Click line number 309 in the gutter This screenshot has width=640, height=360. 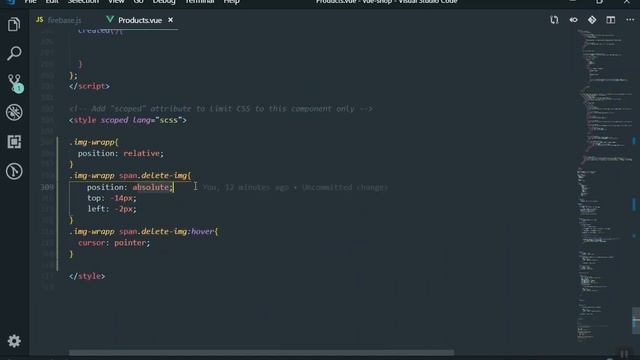click(x=47, y=187)
